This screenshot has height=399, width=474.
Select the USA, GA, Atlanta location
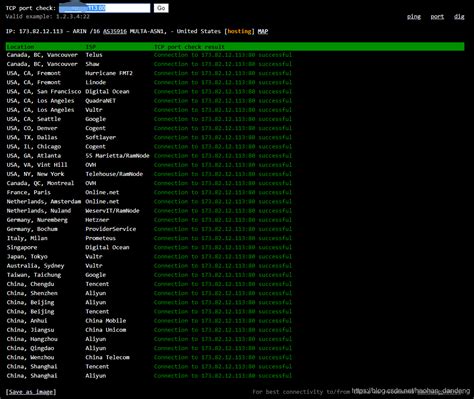(x=34, y=156)
